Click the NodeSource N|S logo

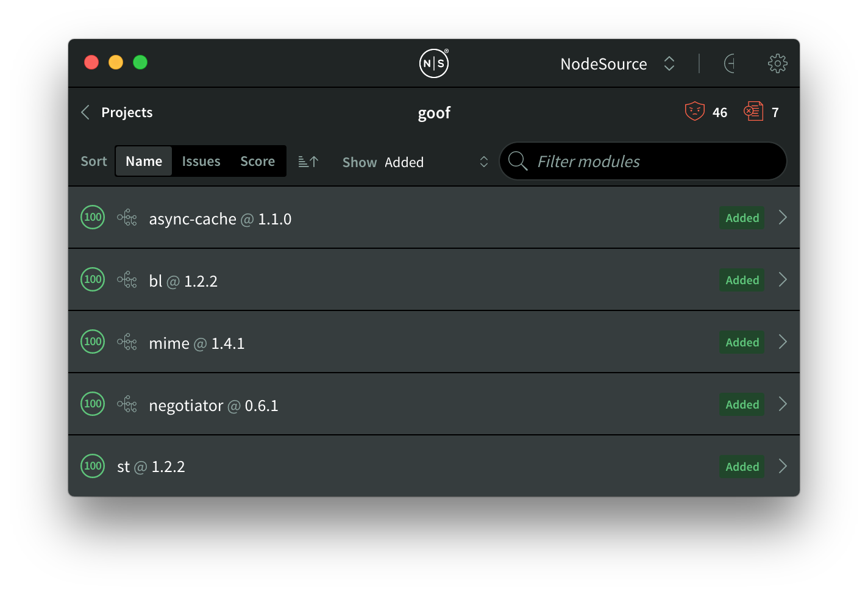pyautogui.click(x=434, y=63)
